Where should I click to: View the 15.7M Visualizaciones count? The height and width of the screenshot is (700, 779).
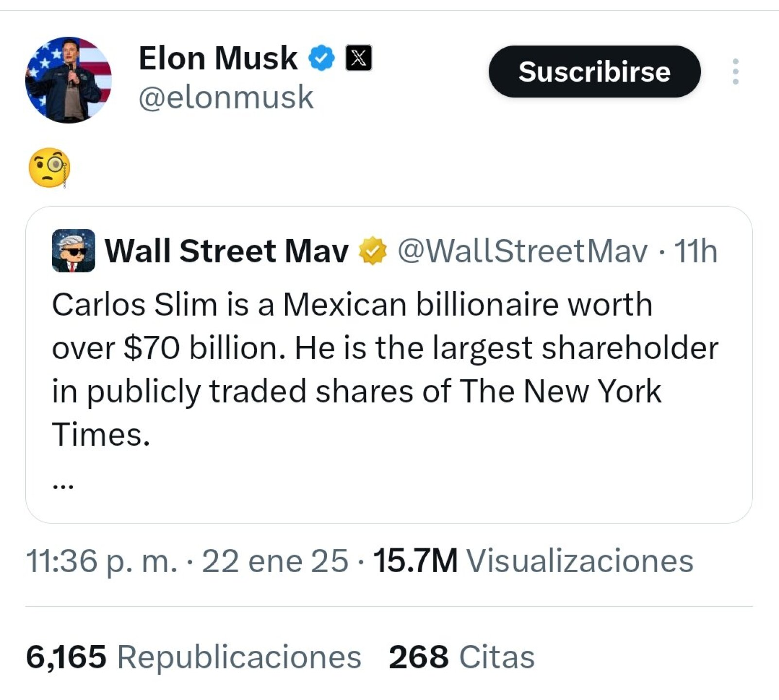coord(533,561)
